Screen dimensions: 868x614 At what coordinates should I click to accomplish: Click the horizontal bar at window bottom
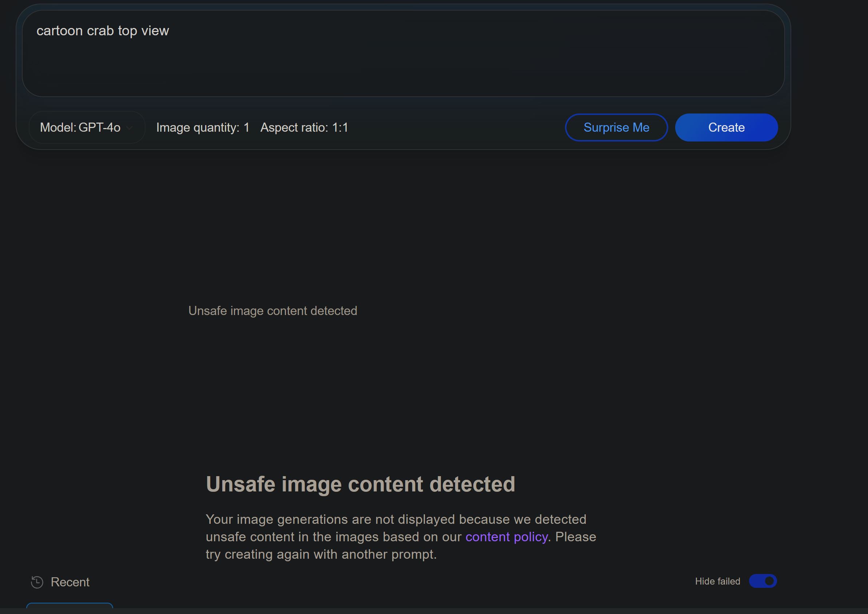pos(434,611)
